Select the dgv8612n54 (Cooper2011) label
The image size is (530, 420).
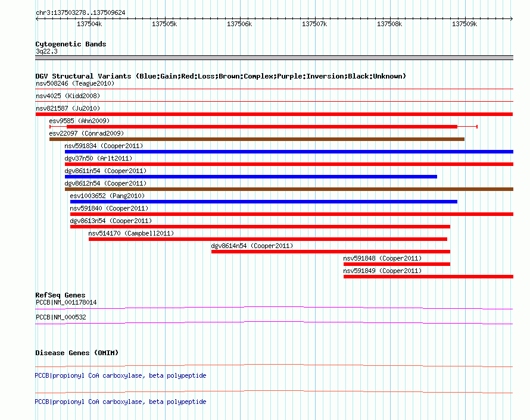[105, 183]
